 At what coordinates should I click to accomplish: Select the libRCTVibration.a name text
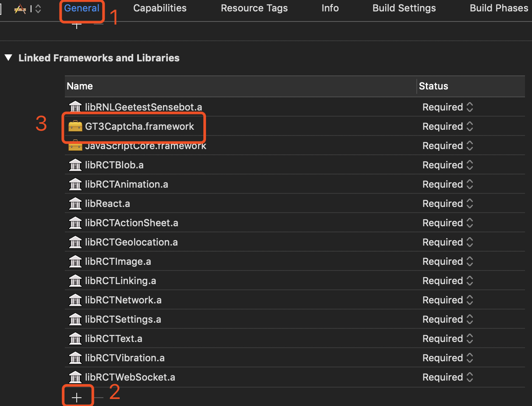[125, 358]
